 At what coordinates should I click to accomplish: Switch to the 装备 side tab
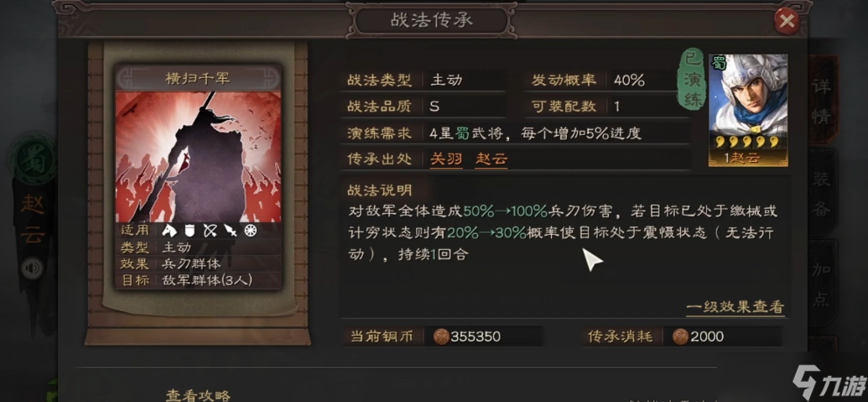tap(822, 193)
